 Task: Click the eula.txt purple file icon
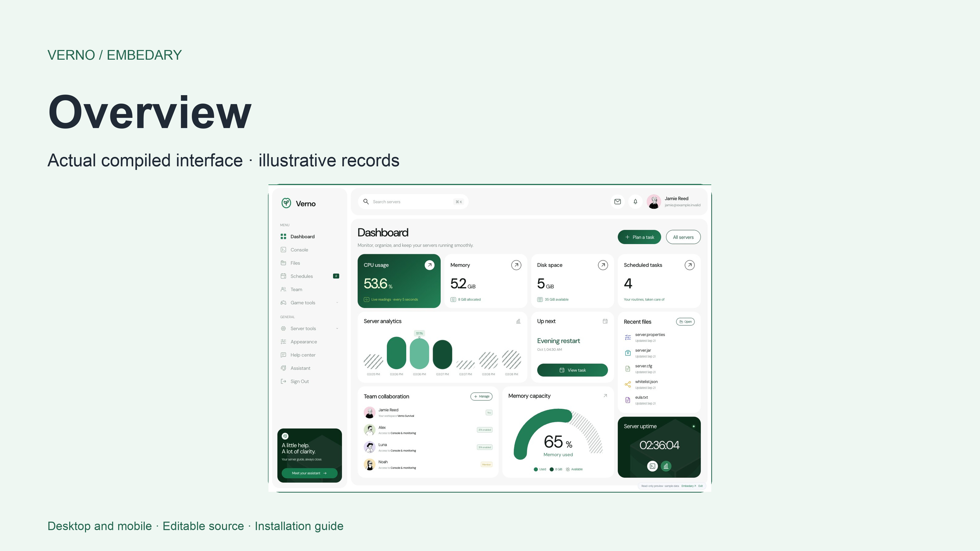(x=628, y=400)
